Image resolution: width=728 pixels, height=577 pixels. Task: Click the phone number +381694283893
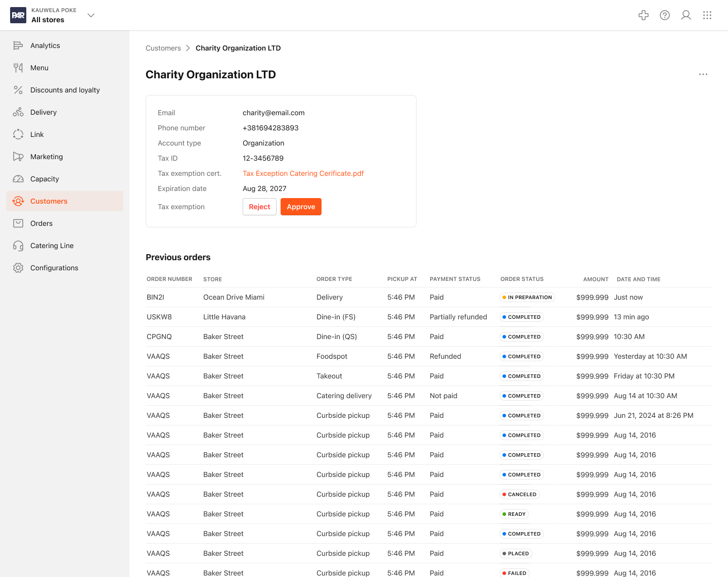[270, 128]
